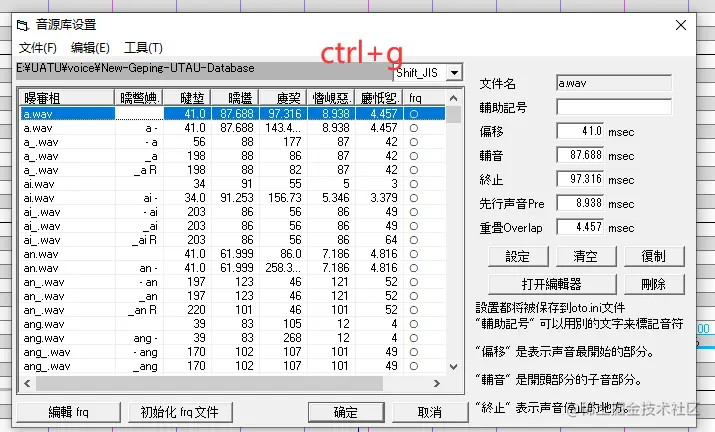Select the row with alias '- a'
This screenshot has height=432, width=715.
233,142
